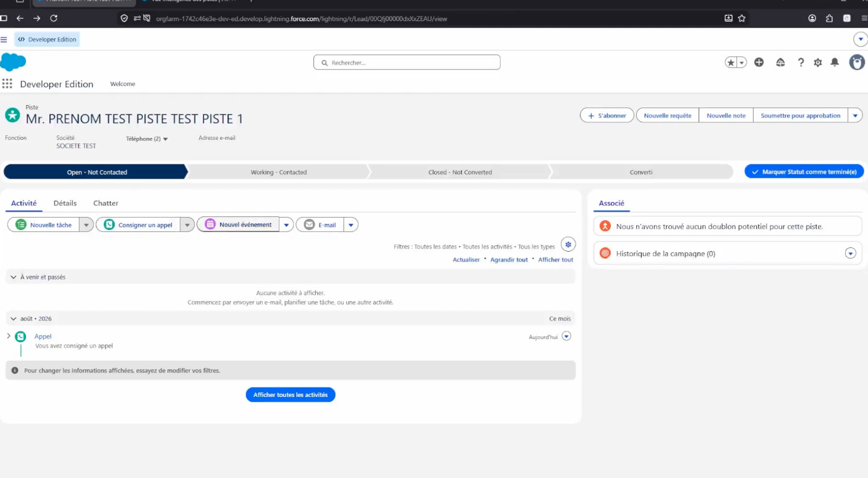Click the Nouvelle requête button

point(667,116)
